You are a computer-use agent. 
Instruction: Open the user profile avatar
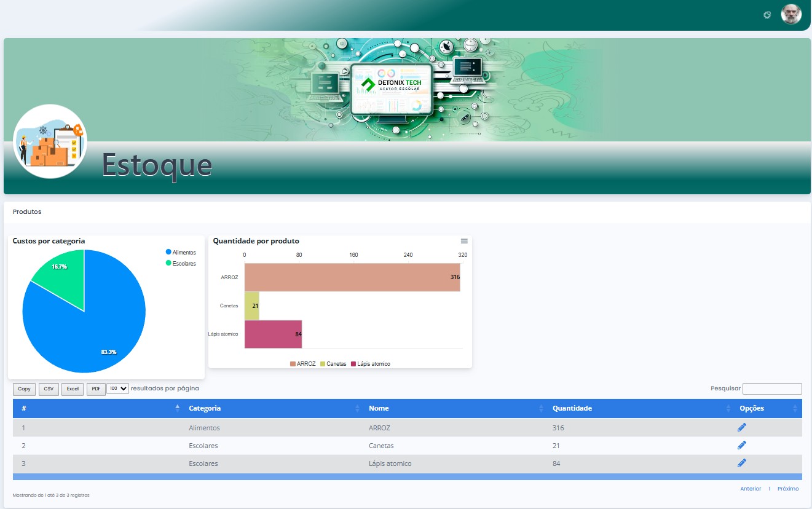click(x=791, y=14)
